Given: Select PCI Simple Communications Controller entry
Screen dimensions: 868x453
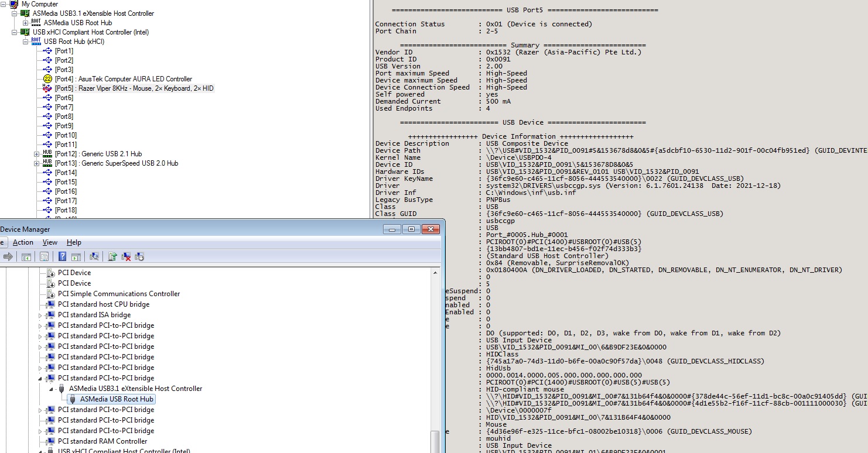Looking at the screenshot, I should click(118, 294).
